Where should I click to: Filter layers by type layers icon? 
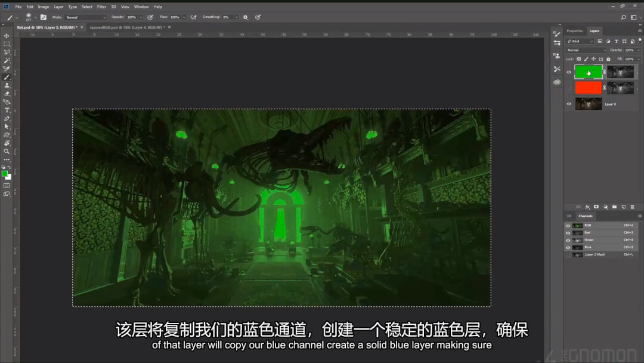pyautogui.click(x=616, y=41)
